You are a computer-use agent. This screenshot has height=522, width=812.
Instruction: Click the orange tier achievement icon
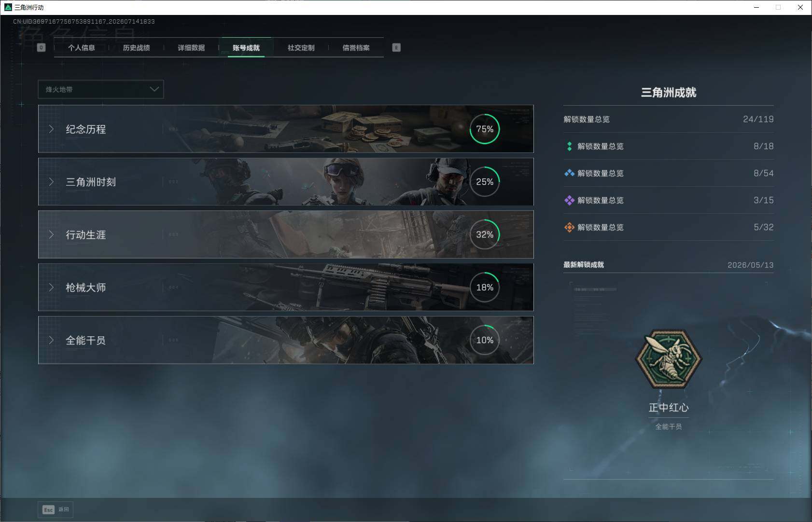pyautogui.click(x=569, y=227)
